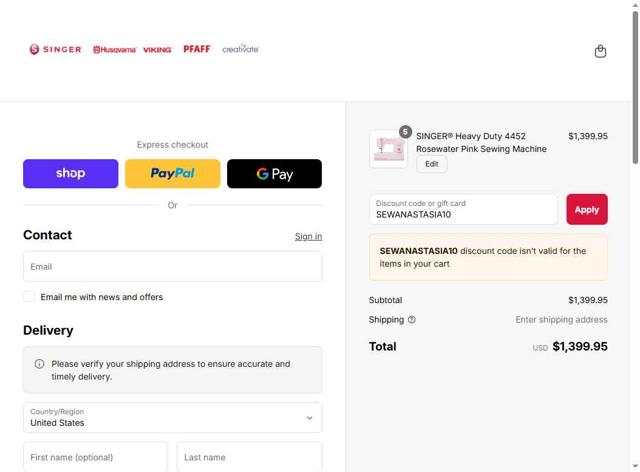Viewport: 640px width, 472px height.
Task: Click the Enter shipping address text
Action: pos(561,320)
